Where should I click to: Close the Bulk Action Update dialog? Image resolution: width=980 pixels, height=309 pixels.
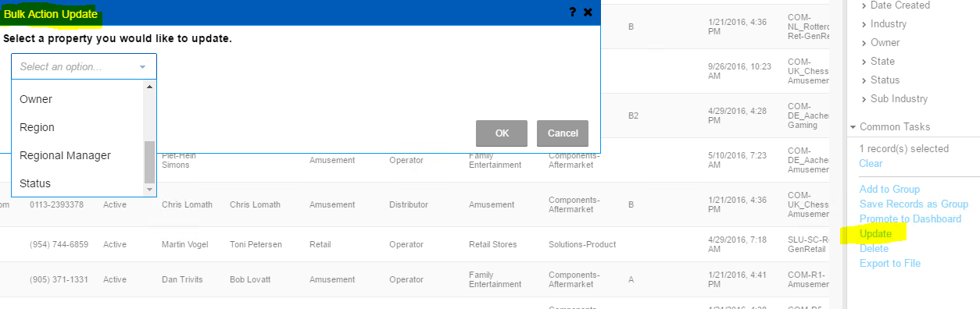pos(588,12)
